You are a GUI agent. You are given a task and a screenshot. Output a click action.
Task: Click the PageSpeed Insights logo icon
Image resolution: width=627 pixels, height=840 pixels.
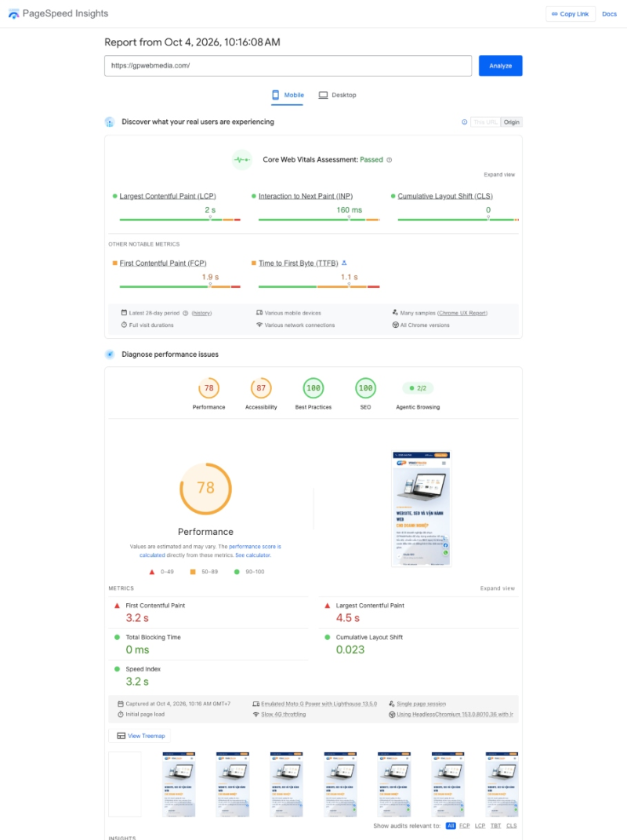point(13,14)
